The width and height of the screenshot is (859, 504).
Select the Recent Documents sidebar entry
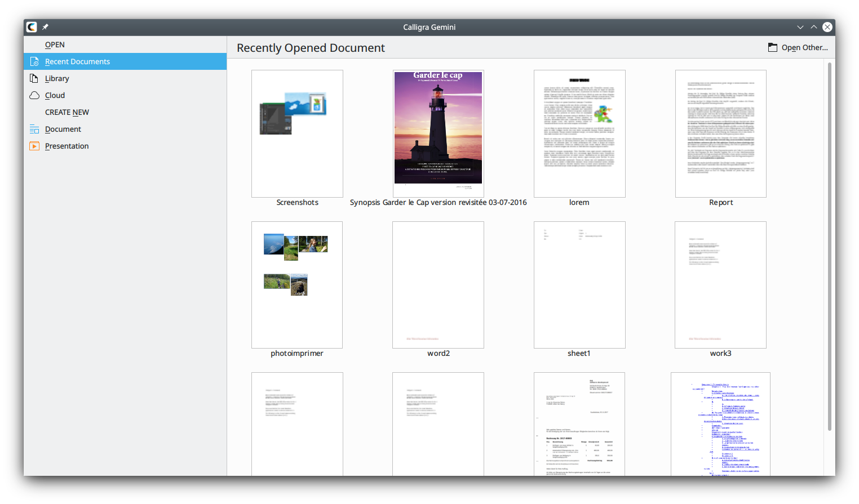[x=77, y=61]
